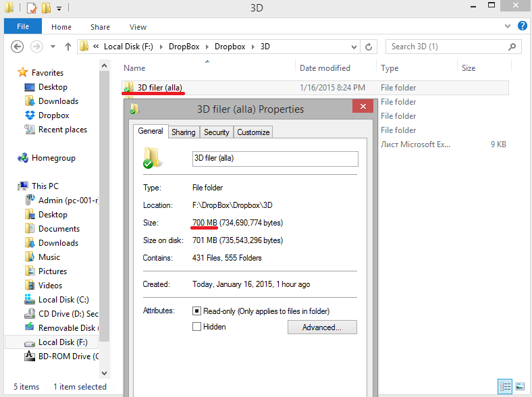
Task: Enable the Hidden attribute checkbox
Action: tap(197, 327)
